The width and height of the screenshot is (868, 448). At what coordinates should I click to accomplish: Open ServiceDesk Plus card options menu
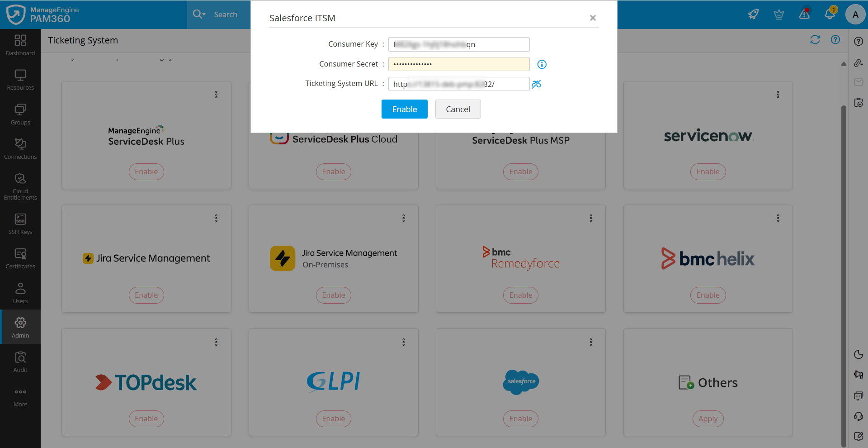pos(216,95)
